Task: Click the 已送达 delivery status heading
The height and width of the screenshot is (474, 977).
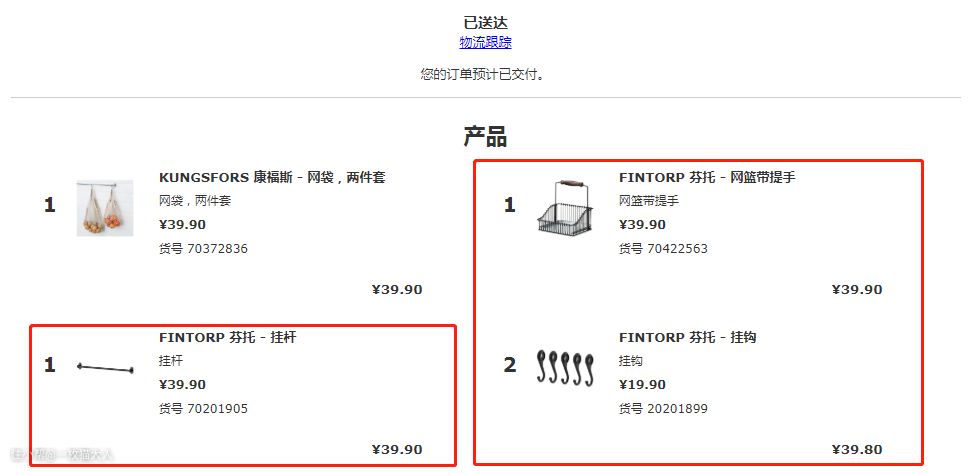Action: tap(485, 22)
